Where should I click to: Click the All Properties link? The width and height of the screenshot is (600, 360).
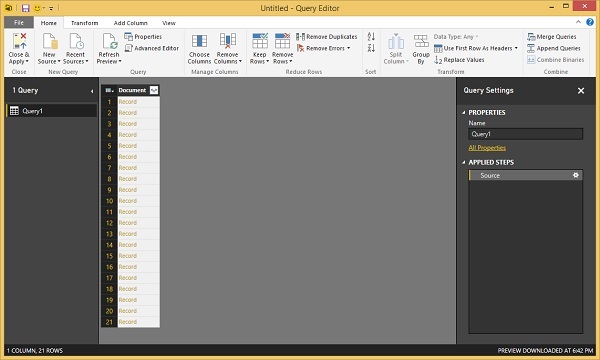(487, 148)
